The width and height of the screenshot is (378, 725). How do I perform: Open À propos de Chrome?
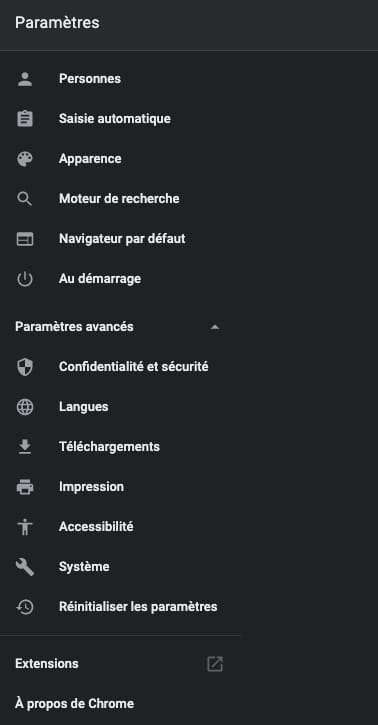pyautogui.click(x=74, y=704)
